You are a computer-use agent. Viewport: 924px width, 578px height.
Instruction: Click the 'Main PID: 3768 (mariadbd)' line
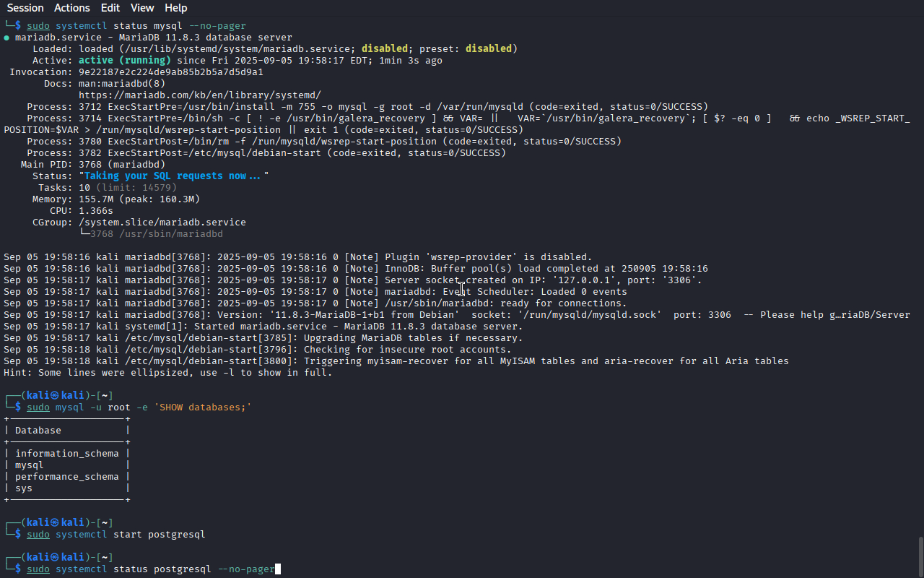click(93, 165)
